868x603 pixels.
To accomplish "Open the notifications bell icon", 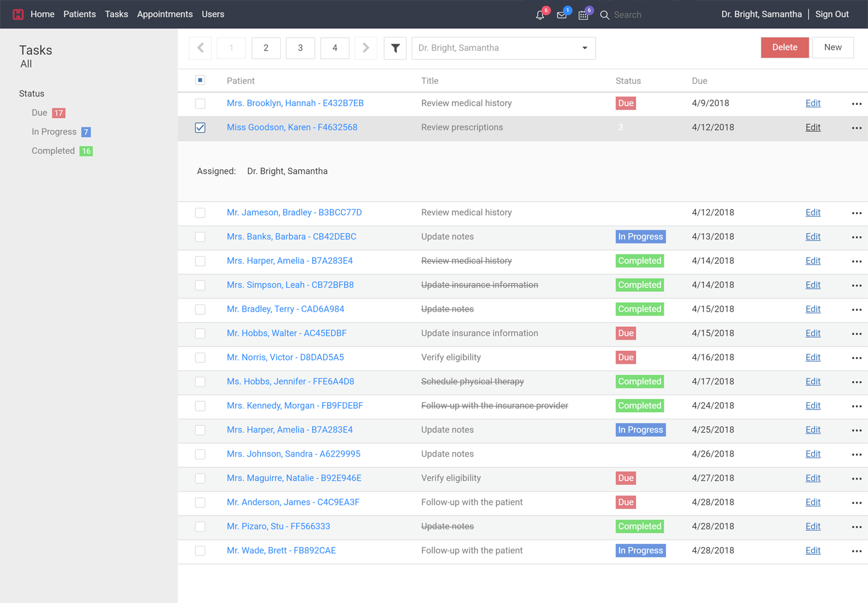I will pyautogui.click(x=540, y=15).
